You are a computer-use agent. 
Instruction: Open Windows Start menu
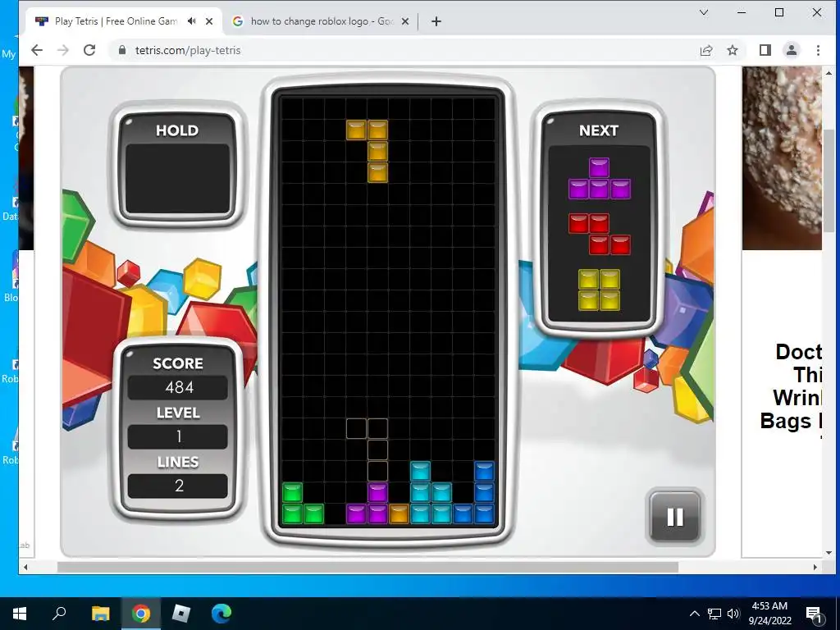point(20,614)
